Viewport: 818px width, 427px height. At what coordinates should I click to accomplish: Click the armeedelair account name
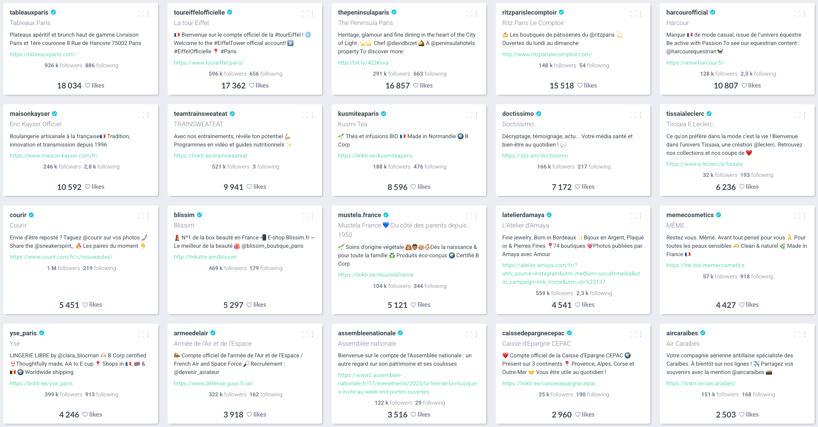click(x=191, y=333)
